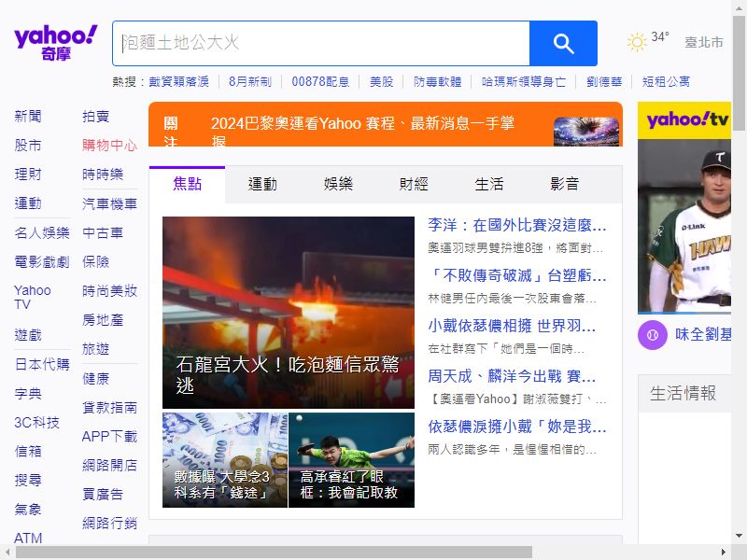
Task: Switch to the 運動 news tab
Action: (262, 184)
